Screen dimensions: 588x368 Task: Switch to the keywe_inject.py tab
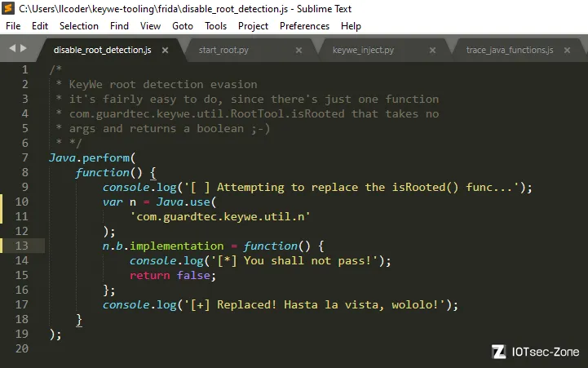click(364, 50)
